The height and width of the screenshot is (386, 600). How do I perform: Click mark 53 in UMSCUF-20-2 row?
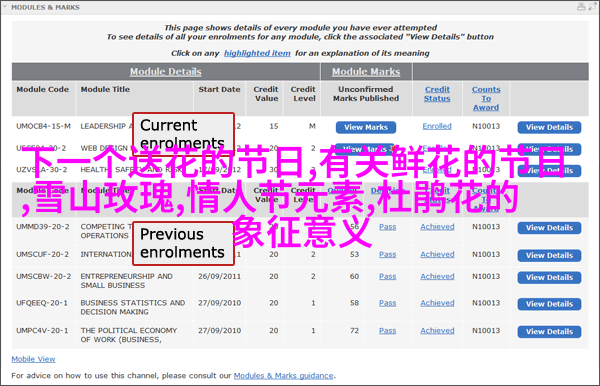pos(354,254)
